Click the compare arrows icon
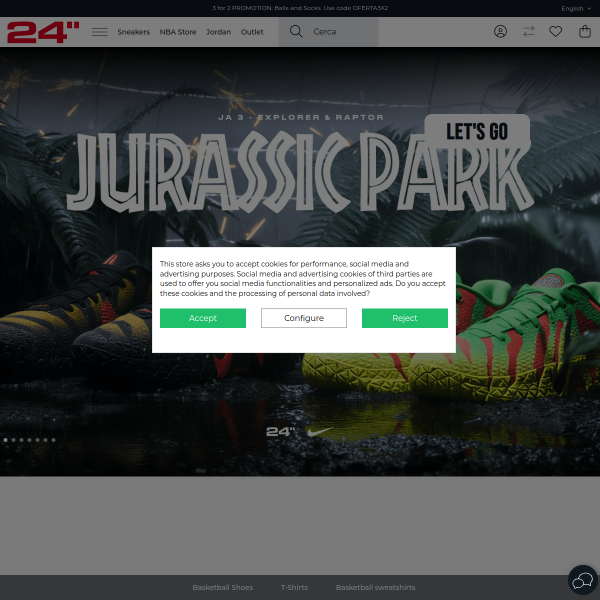The width and height of the screenshot is (600, 600). [x=528, y=31]
